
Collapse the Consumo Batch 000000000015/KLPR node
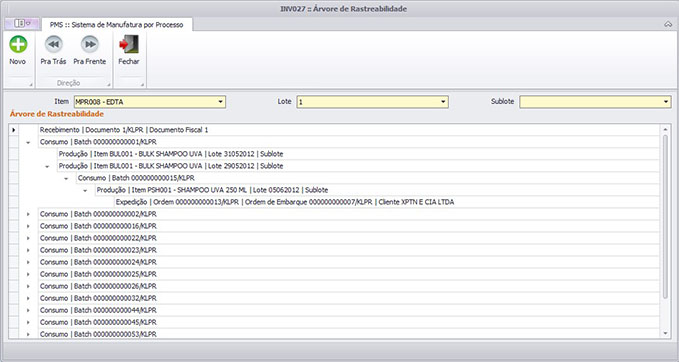point(66,178)
